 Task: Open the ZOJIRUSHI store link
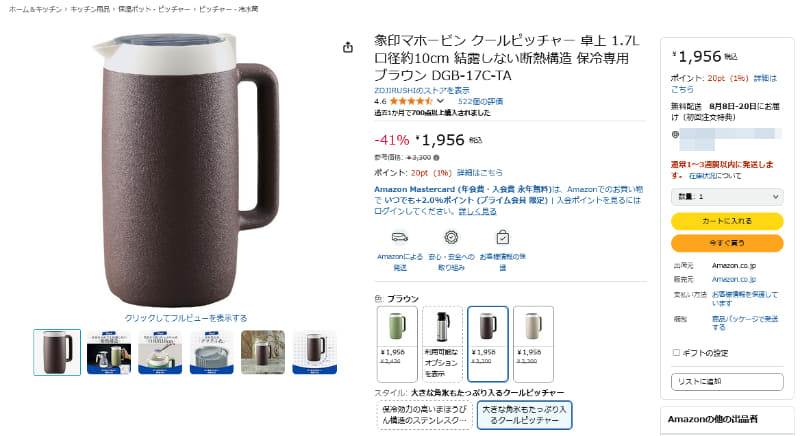(x=421, y=90)
